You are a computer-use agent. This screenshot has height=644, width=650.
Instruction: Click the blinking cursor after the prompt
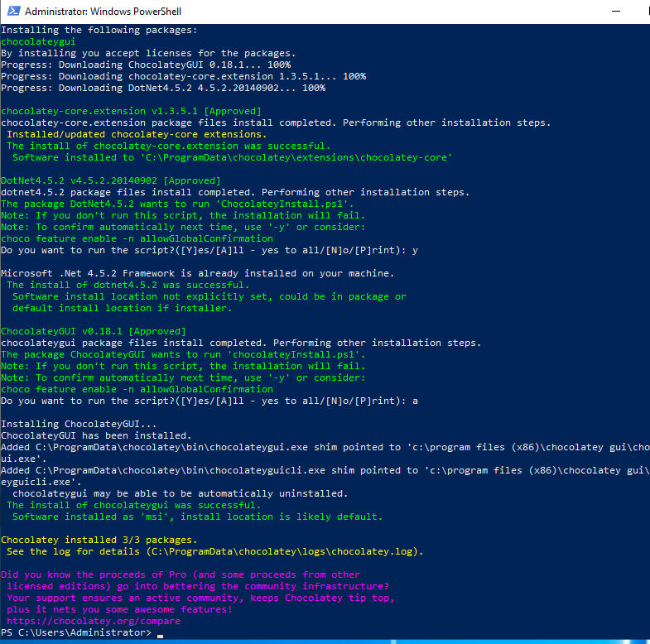[x=160, y=633]
